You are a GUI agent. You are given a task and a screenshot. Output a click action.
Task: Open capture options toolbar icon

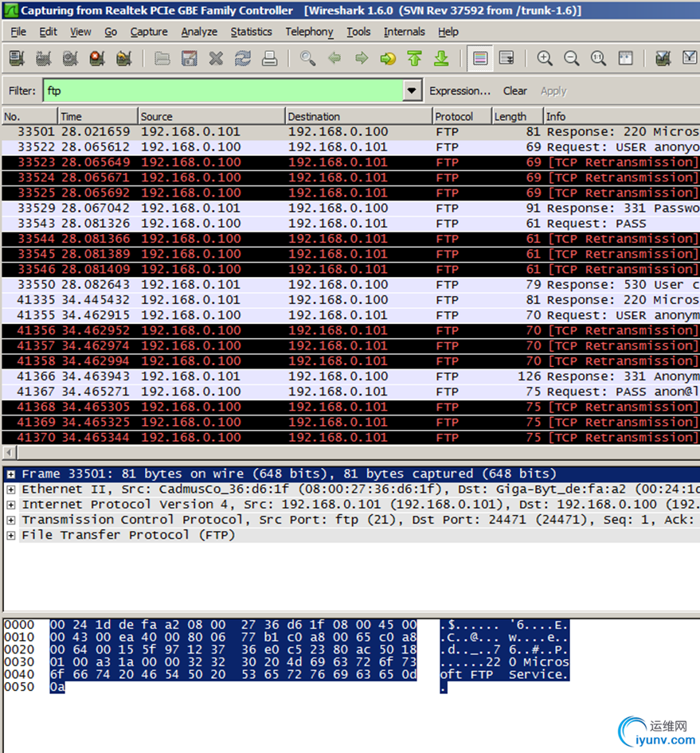tap(43, 58)
